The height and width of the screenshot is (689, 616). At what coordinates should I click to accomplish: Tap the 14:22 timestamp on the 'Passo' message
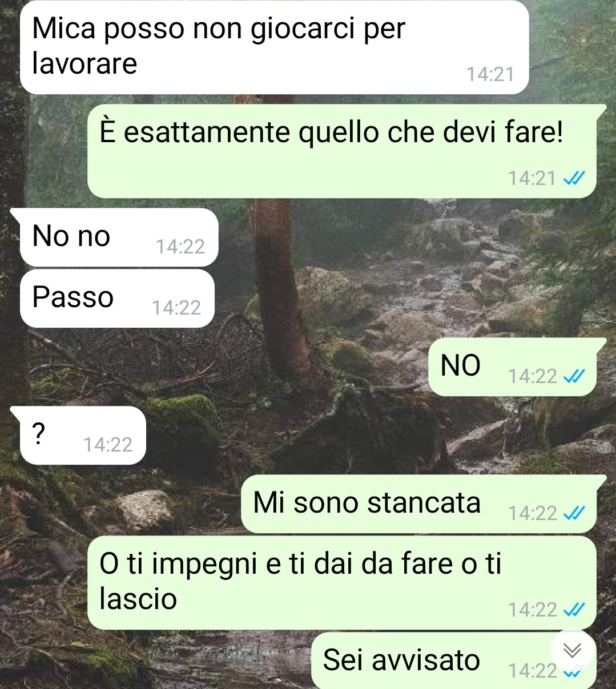pos(176,308)
